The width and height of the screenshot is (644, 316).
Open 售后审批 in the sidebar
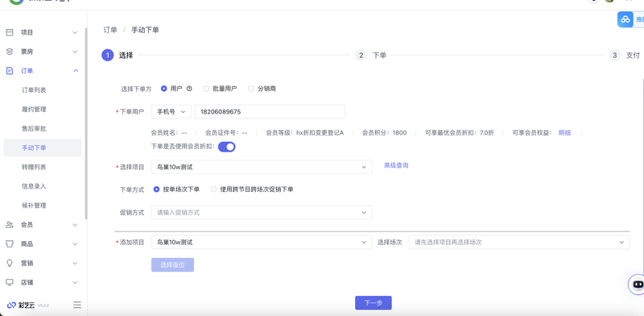[34, 128]
